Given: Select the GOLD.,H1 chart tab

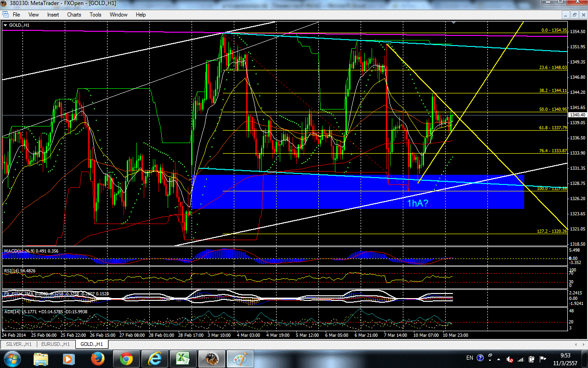Looking at the screenshot, I should point(91,344).
